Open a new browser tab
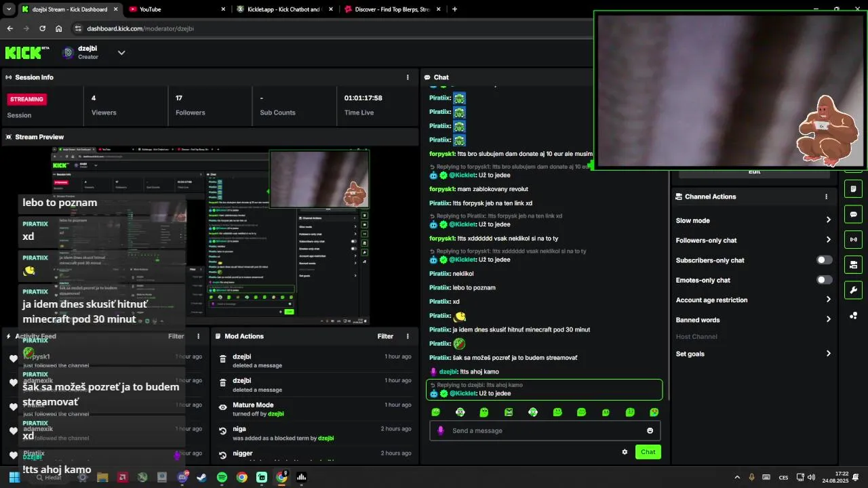 (x=454, y=9)
